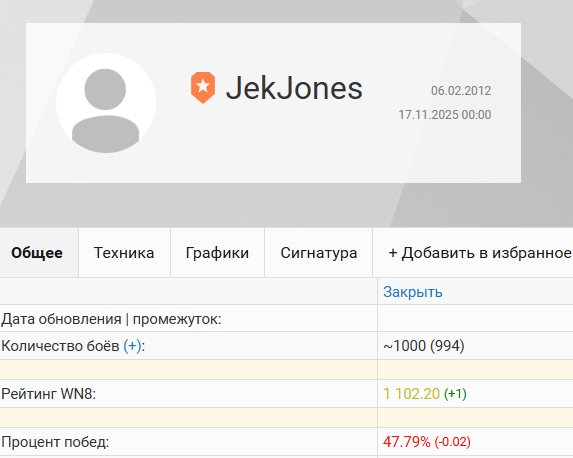Open the Графики tab
Viewport: 573px width, 458px height.
pyautogui.click(x=217, y=253)
